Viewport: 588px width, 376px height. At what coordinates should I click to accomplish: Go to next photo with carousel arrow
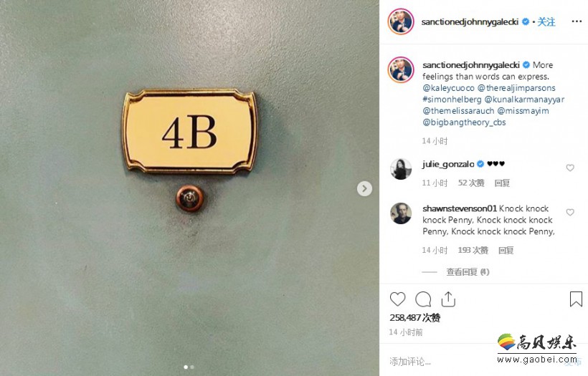pos(364,188)
